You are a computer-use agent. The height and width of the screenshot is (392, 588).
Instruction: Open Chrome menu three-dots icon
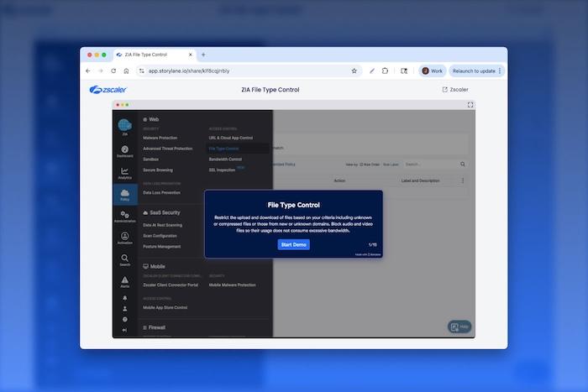(x=500, y=71)
